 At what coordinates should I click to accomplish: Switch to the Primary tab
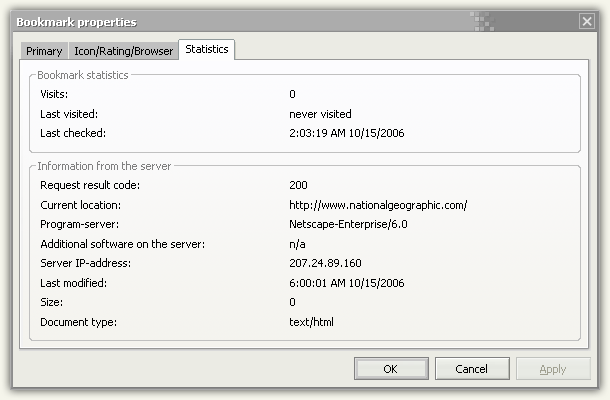(x=44, y=51)
